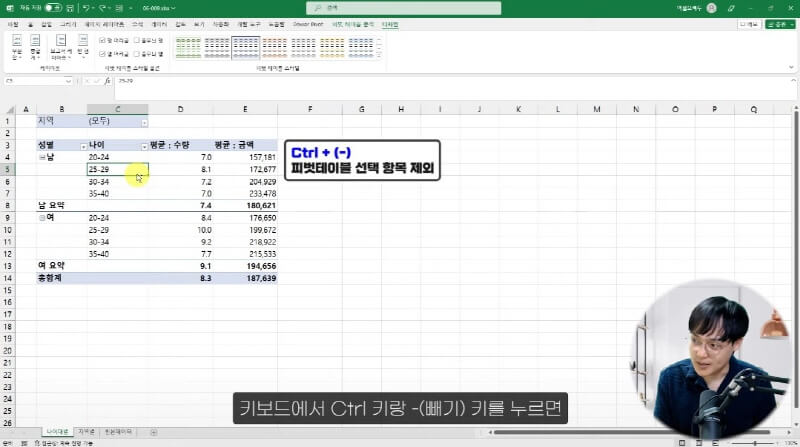Click cell with value 233,478

coord(262,193)
